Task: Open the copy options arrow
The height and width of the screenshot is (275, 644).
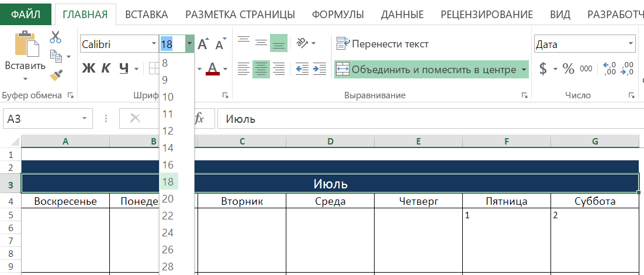Action: pyautogui.click(x=68, y=56)
